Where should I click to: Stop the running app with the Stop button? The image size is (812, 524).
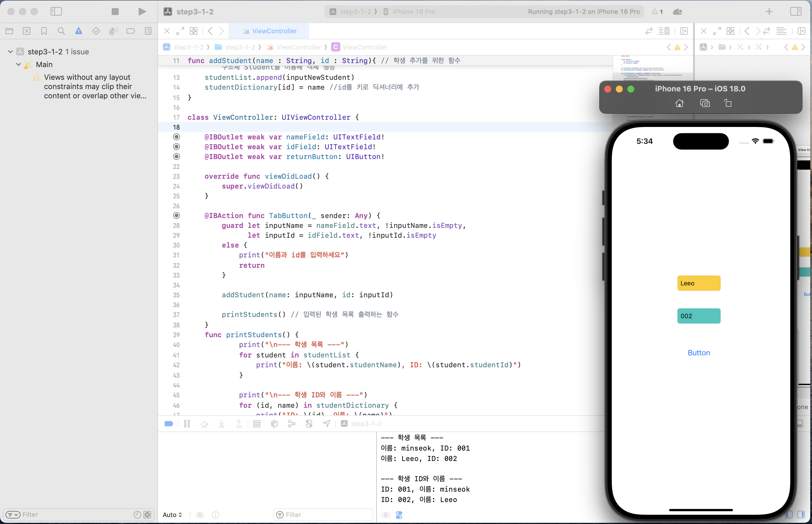point(115,12)
